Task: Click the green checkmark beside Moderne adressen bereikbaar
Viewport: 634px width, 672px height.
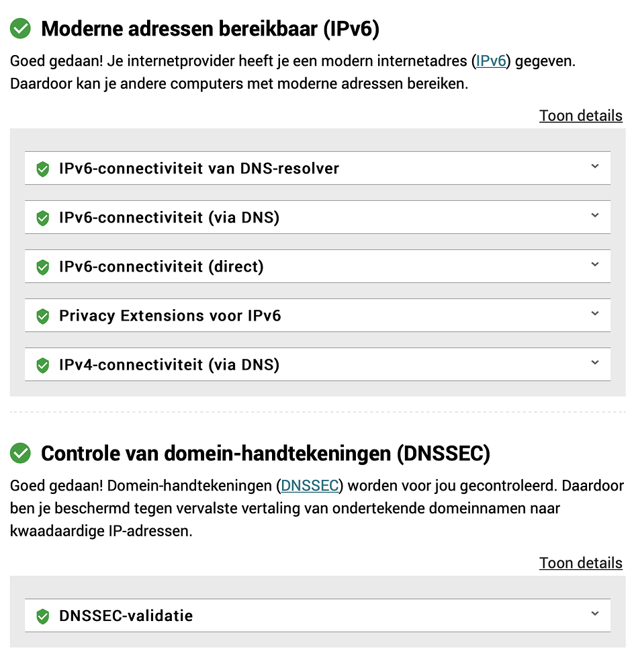Action: (19, 29)
